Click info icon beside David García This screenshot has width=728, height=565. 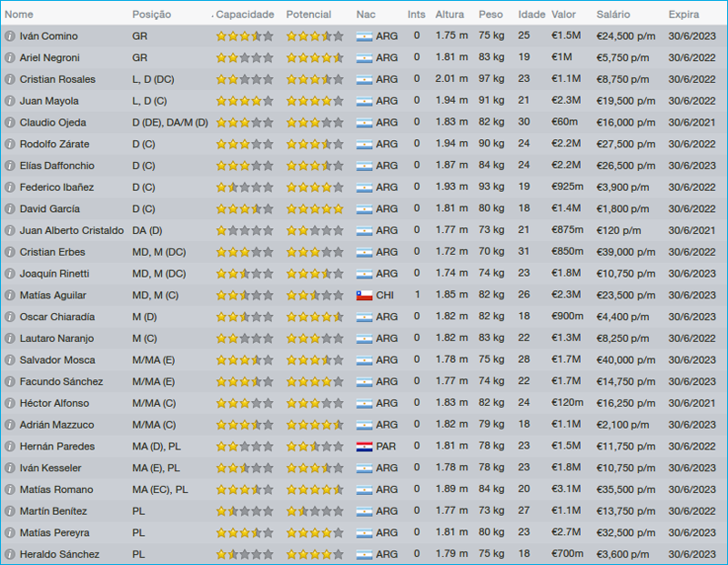pos(10,209)
